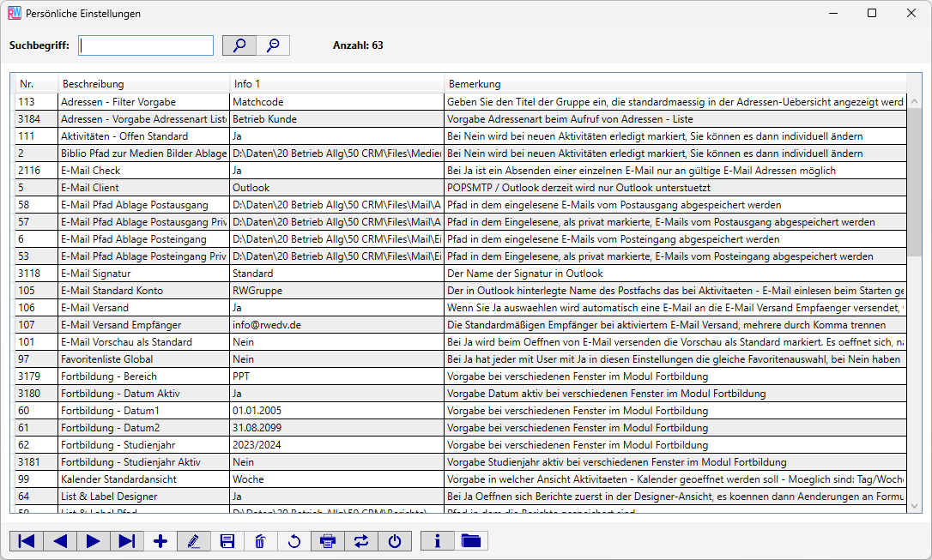Click the power close icon
This screenshot has width=932, height=560.
pyautogui.click(x=395, y=541)
